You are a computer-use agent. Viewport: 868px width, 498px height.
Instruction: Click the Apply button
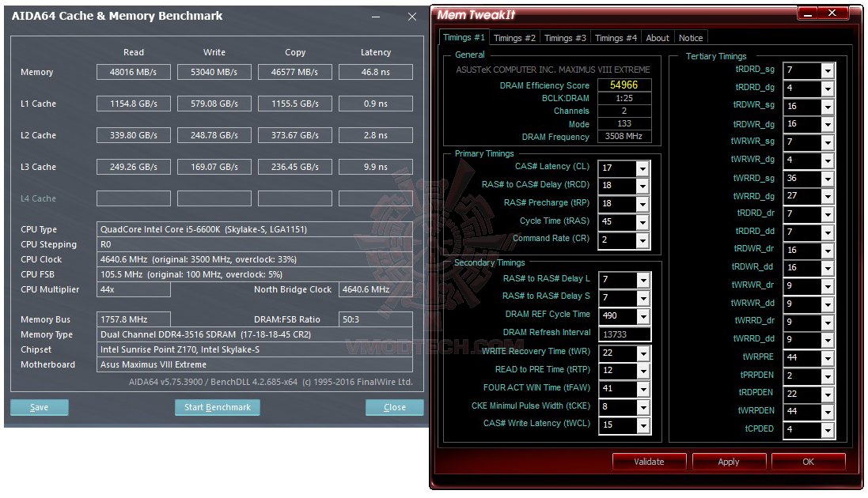point(729,461)
